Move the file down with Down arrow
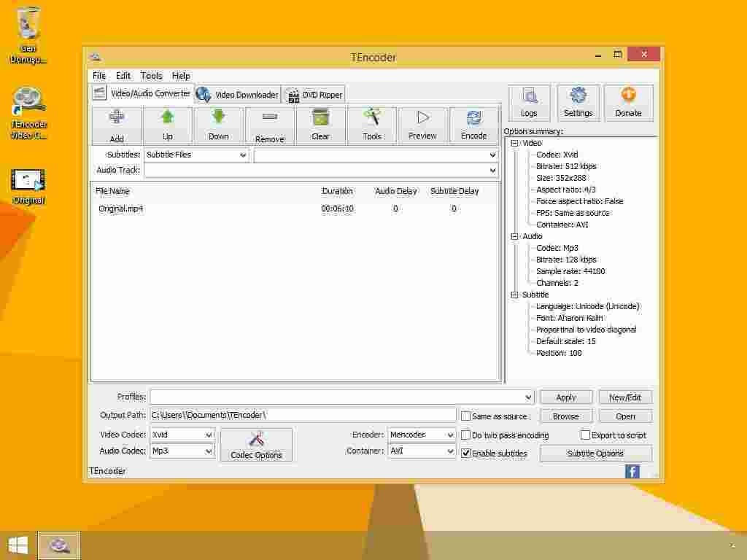 (x=219, y=125)
